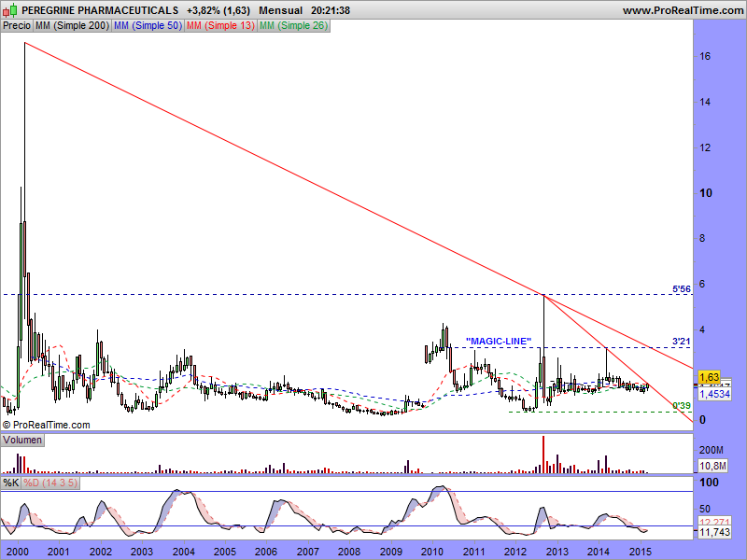Click the 200M volume axis label
The image size is (747, 560).
(x=712, y=450)
